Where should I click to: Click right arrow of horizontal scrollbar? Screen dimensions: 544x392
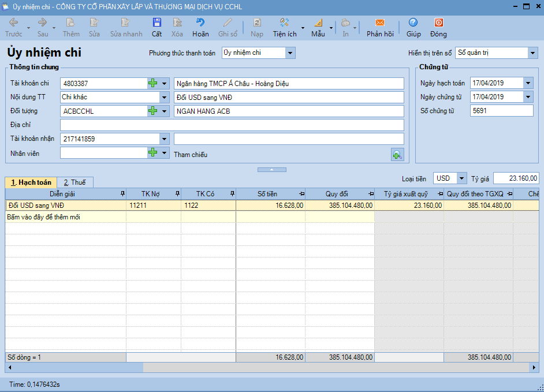534,368
